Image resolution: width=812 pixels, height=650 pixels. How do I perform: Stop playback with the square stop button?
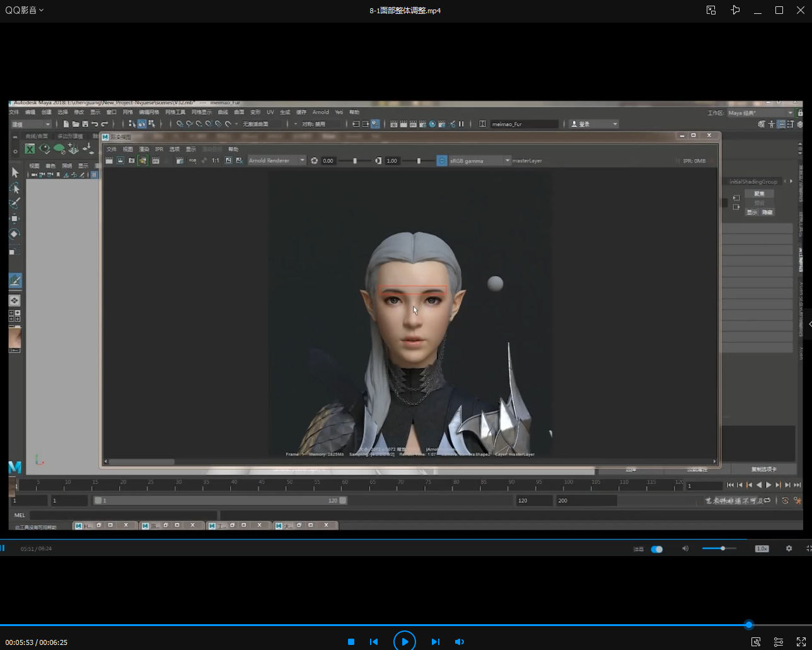[x=351, y=642]
